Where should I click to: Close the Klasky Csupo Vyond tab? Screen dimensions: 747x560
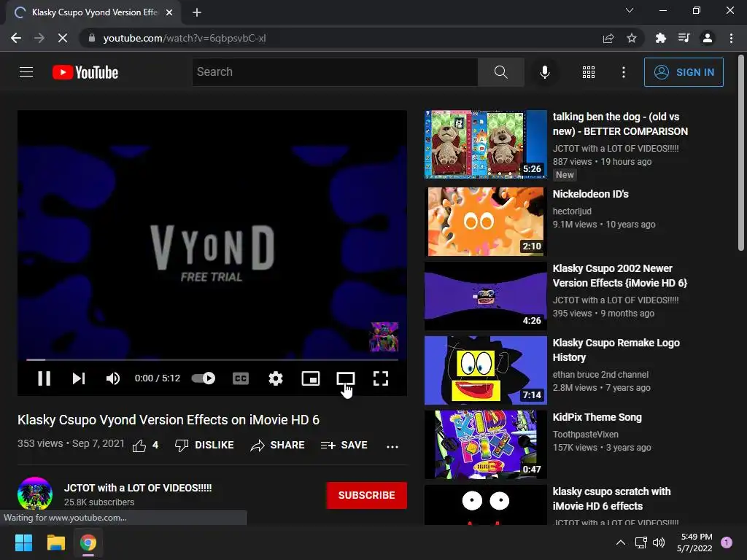coord(169,12)
